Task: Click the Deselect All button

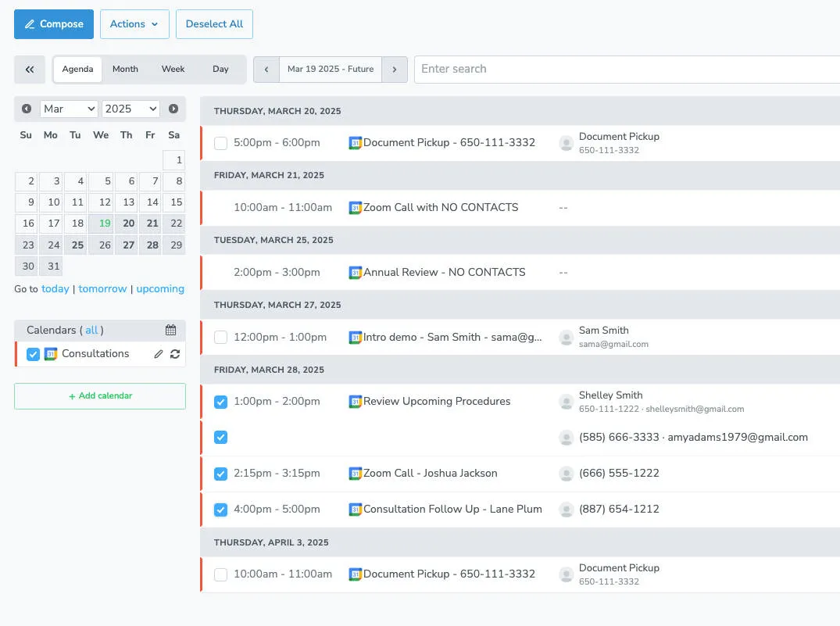Action: [214, 24]
